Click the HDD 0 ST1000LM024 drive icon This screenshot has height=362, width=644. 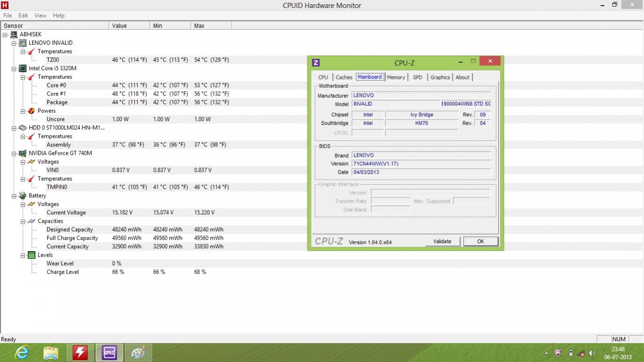[x=23, y=128]
